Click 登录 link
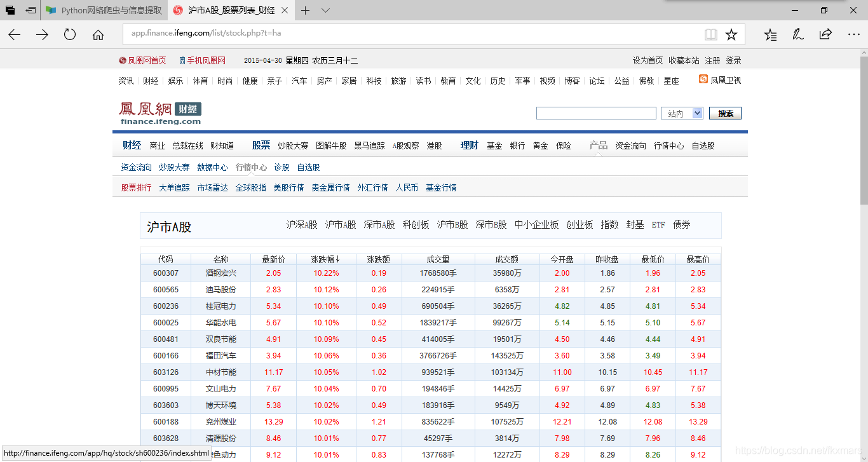The image size is (868, 462). click(733, 60)
